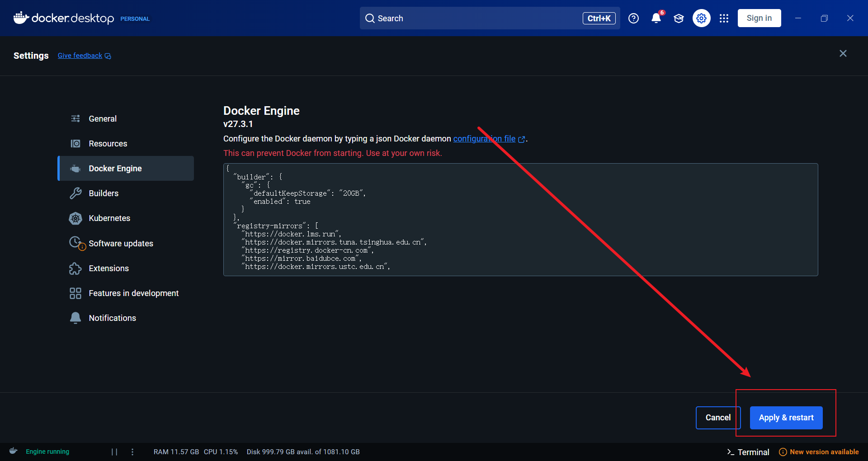Click the Features in development grid icon
The height and width of the screenshot is (461, 868).
tap(75, 293)
